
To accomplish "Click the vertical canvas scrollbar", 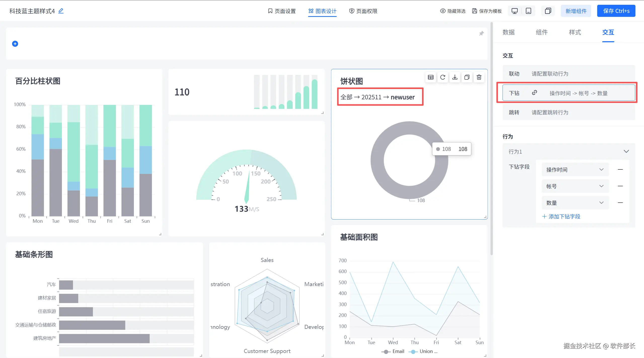I will tap(491, 138).
